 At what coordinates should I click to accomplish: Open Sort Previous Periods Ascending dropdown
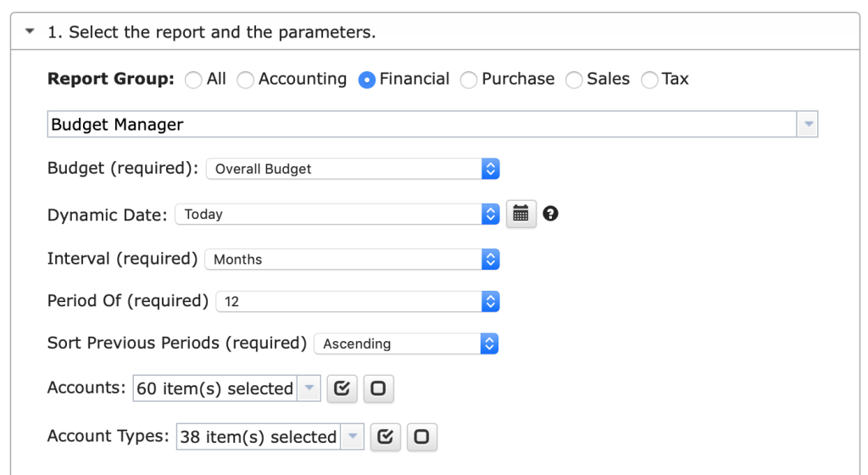(x=406, y=344)
